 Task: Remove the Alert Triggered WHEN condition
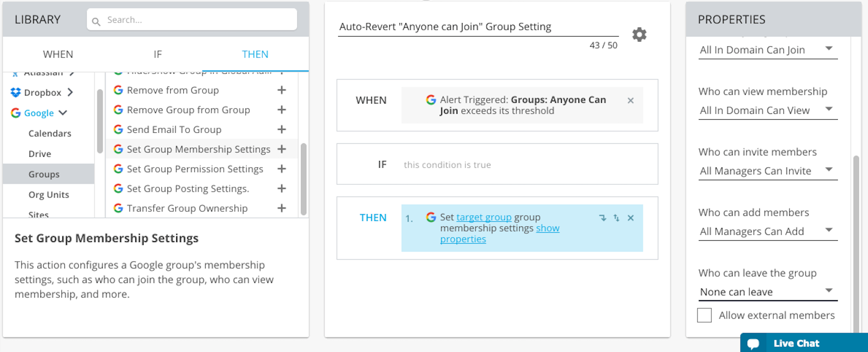[630, 100]
